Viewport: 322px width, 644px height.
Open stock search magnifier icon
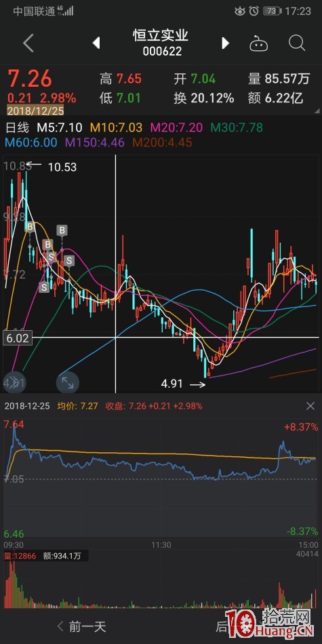[x=297, y=42]
